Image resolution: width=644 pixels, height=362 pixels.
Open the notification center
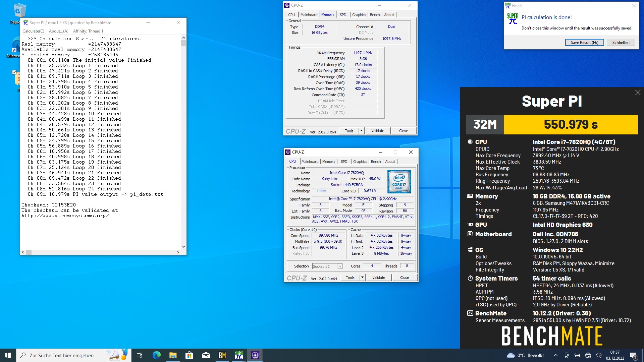(633, 355)
